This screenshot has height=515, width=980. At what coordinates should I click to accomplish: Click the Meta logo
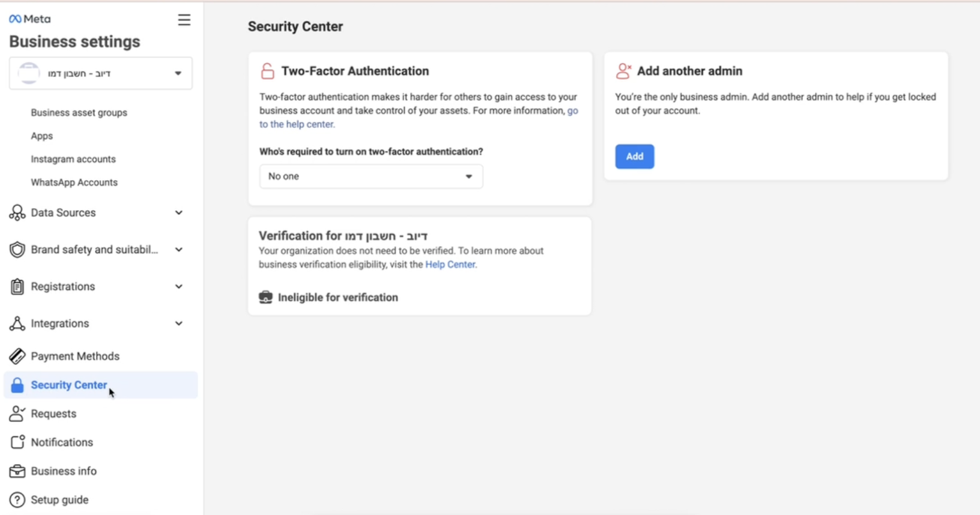(30, 19)
